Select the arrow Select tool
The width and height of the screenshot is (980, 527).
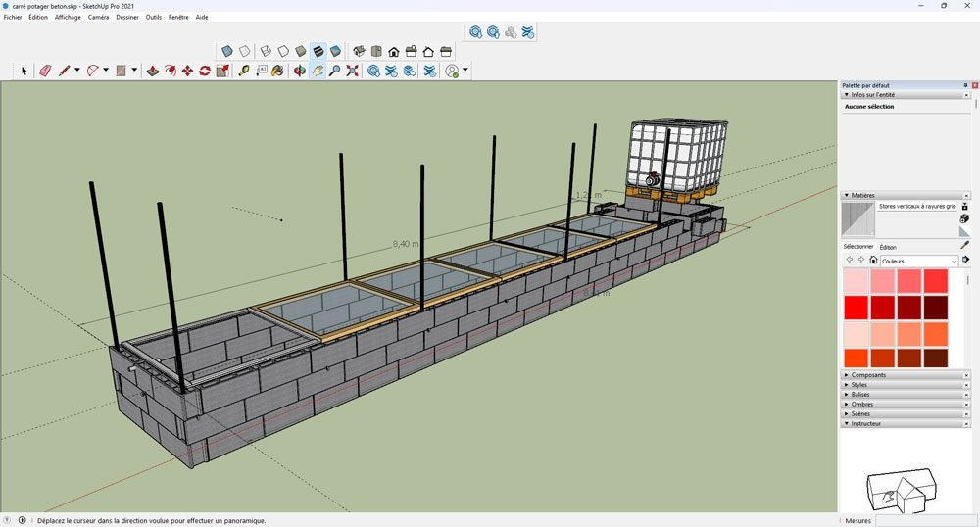tap(24, 71)
